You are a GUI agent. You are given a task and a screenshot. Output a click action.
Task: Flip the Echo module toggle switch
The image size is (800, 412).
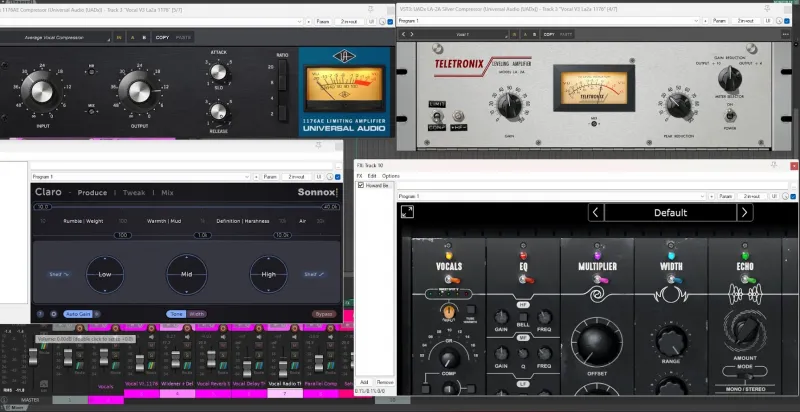(747, 279)
